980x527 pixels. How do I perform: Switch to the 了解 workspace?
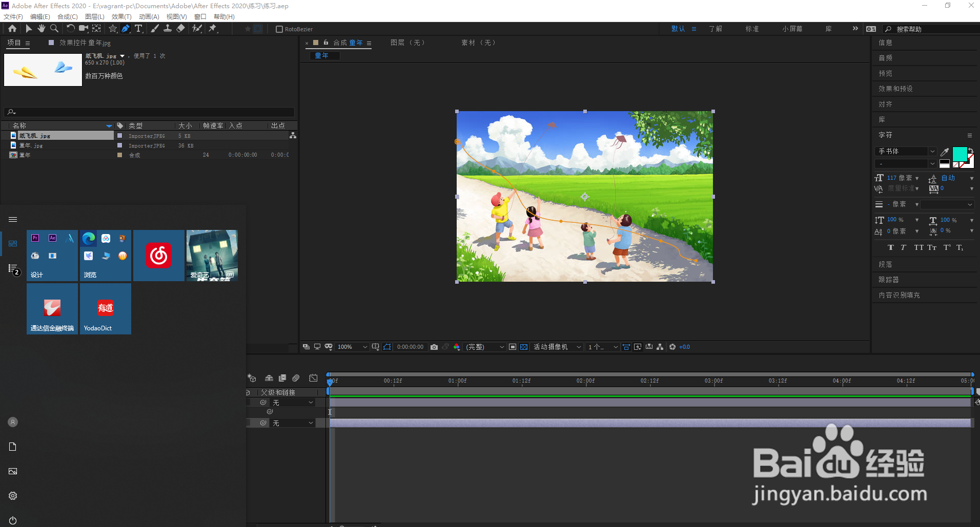click(716, 29)
